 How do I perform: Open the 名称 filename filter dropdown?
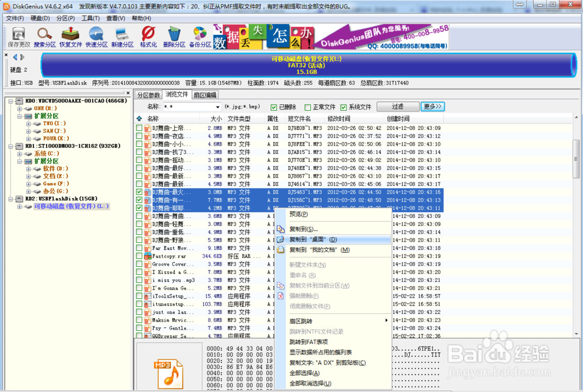(x=217, y=107)
